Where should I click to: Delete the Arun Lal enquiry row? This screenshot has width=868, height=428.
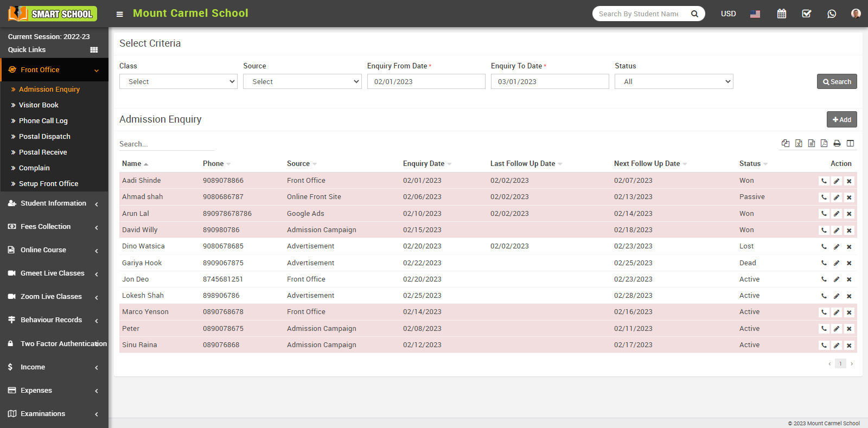click(x=849, y=214)
